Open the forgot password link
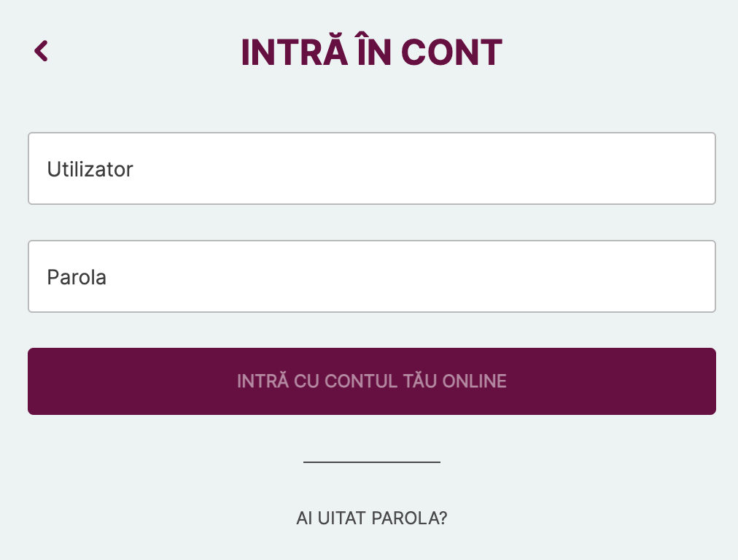Screen dimensions: 738x560 click(371, 518)
